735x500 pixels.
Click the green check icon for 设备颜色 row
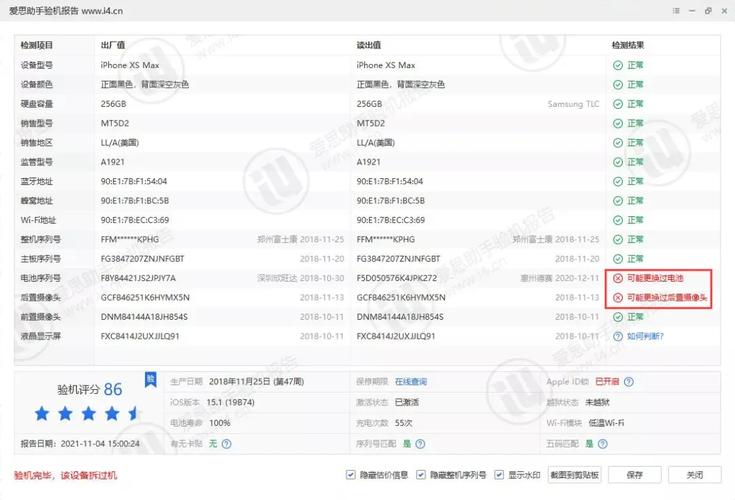pos(618,84)
